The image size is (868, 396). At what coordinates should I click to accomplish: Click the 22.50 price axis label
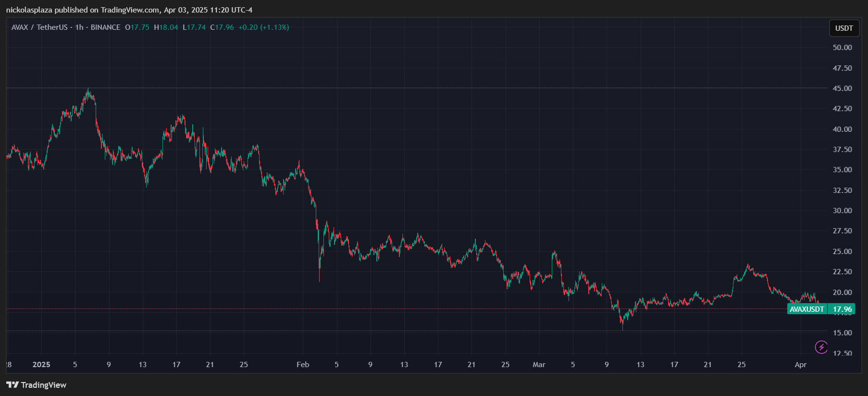pos(842,272)
